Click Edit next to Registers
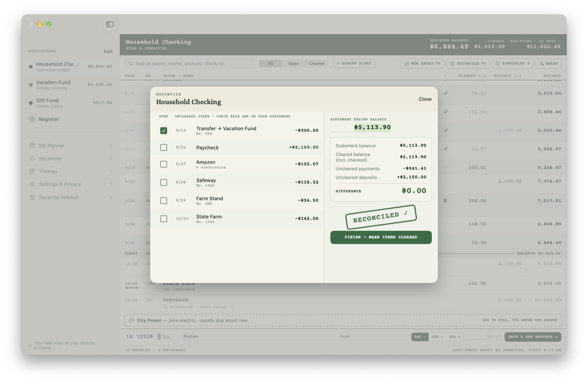Image resolution: width=588 pixels, height=383 pixels. pos(108,51)
